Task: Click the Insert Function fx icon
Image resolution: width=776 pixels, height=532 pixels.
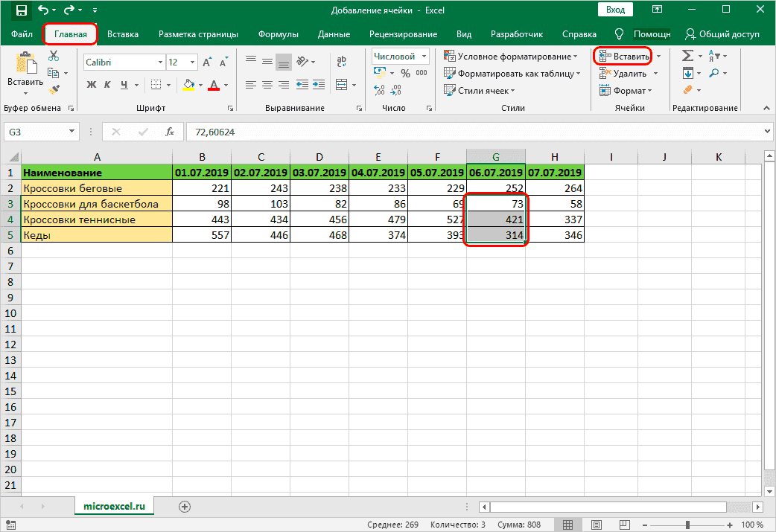Action: tap(170, 132)
